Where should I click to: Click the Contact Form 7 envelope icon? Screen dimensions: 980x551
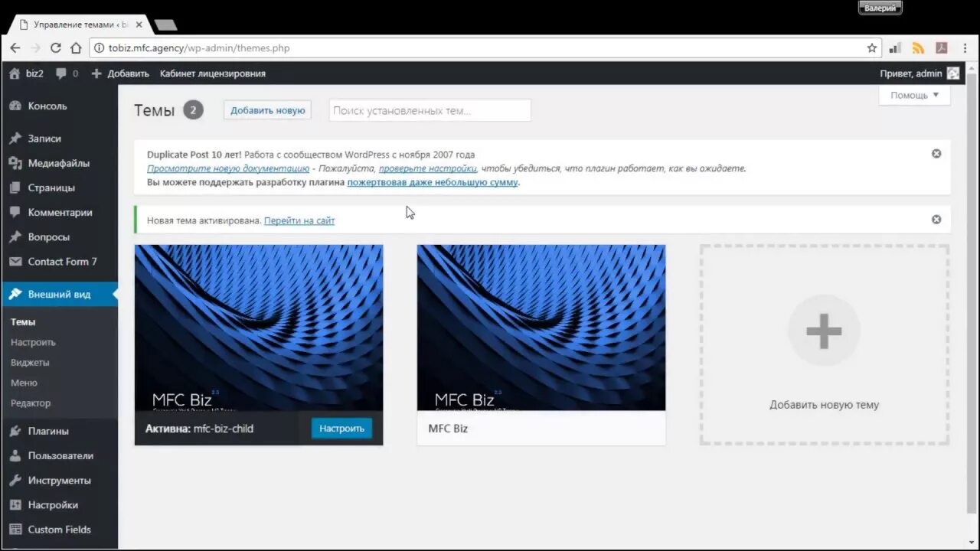15,262
